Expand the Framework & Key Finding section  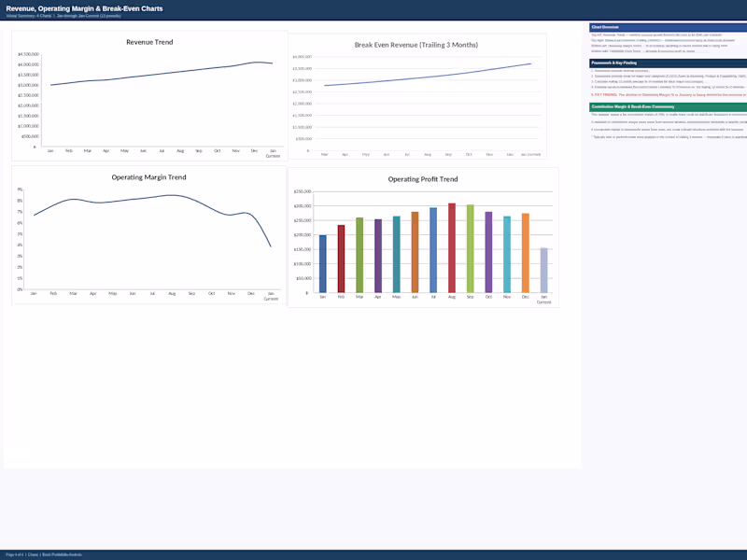pyautogui.click(x=616, y=62)
